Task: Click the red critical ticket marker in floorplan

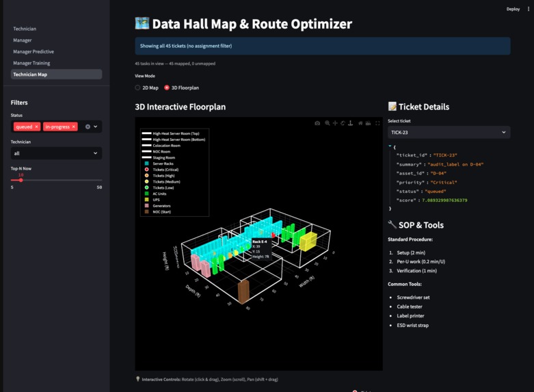Action: (x=273, y=235)
